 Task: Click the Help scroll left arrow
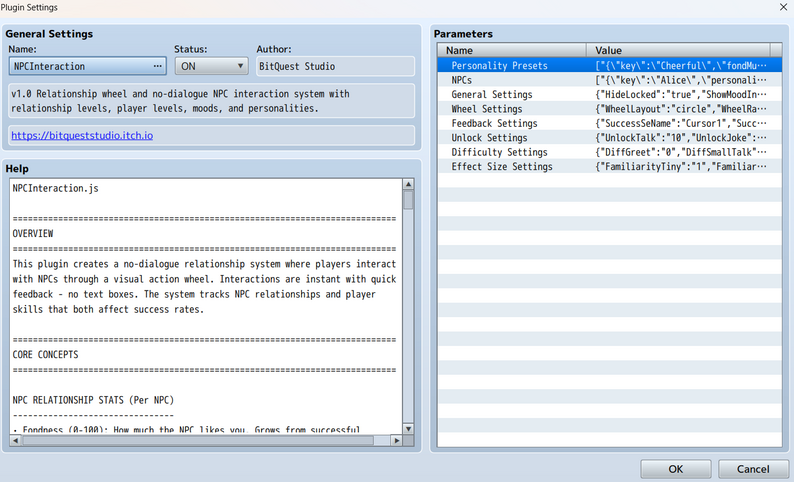[15, 440]
